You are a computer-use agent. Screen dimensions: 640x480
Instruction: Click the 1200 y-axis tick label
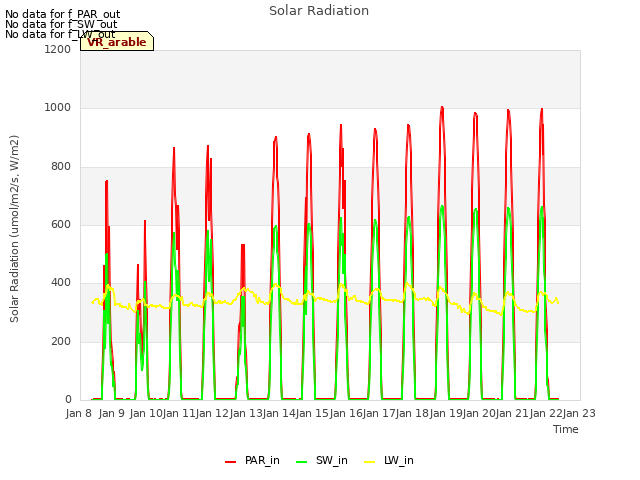coord(58,49)
